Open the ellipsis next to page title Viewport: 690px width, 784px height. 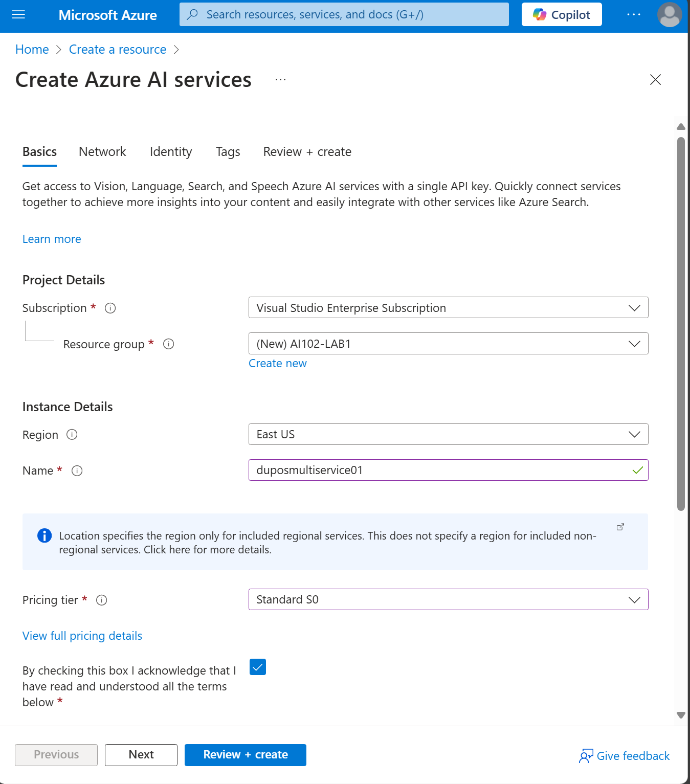tap(280, 80)
